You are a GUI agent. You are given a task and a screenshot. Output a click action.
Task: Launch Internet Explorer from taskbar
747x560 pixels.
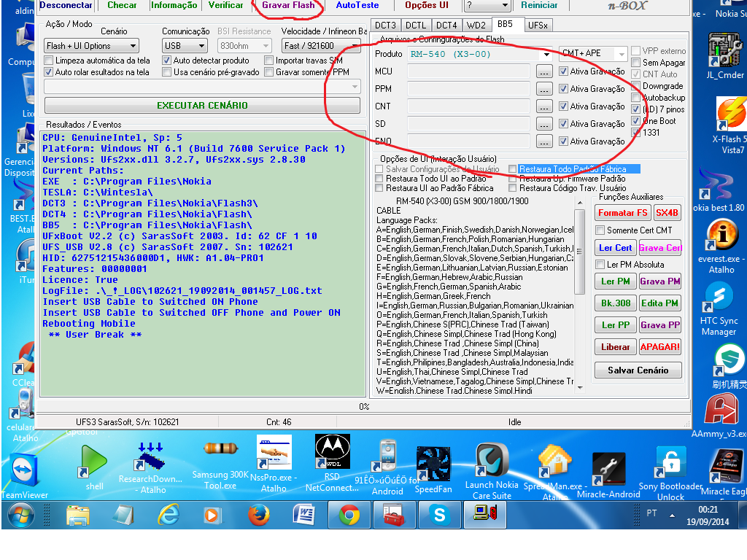coord(169,515)
